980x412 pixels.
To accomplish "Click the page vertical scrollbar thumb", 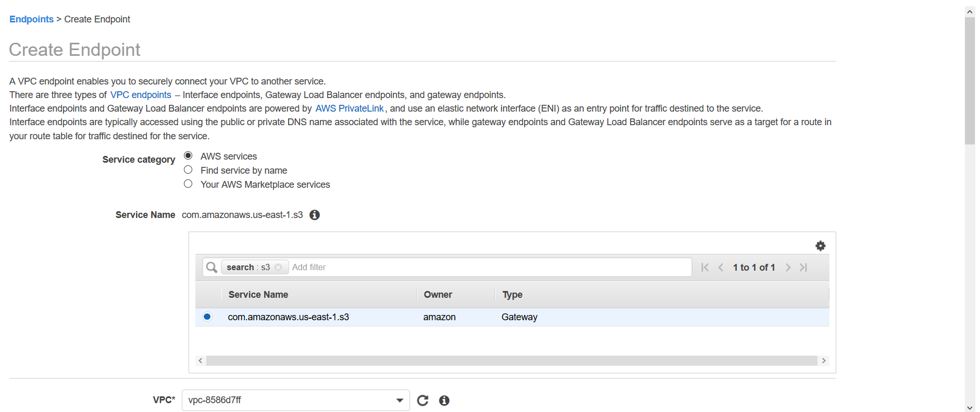I will pyautogui.click(x=970, y=81).
